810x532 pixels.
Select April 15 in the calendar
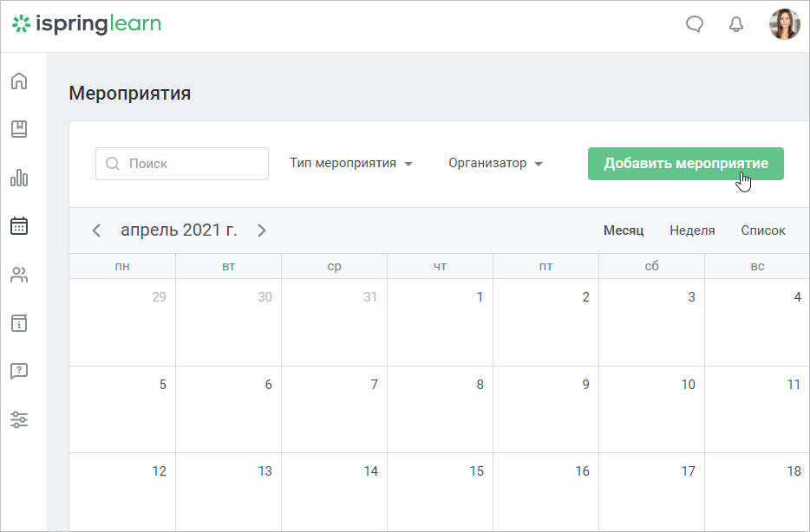(441, 492)
